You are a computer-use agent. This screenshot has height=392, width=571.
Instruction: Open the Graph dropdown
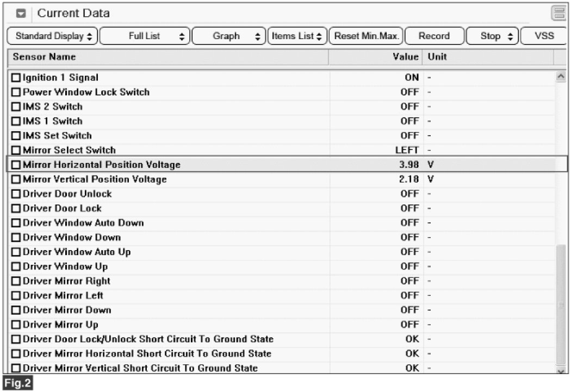click(x=229, y=36)
